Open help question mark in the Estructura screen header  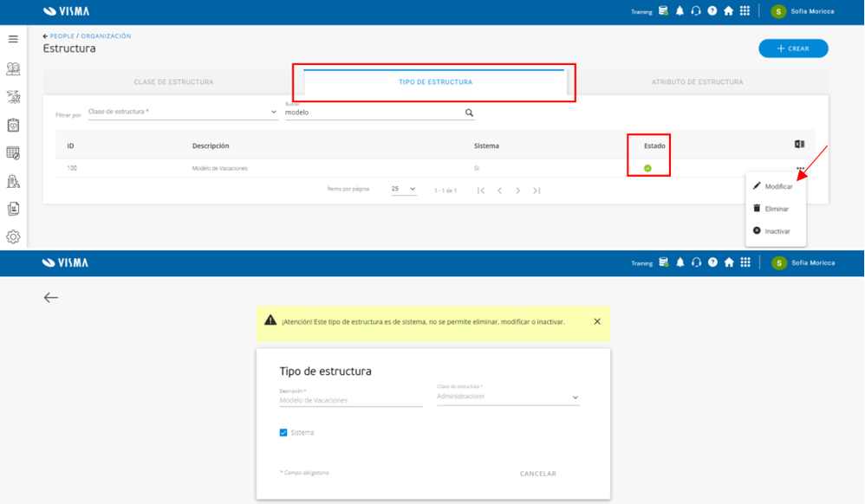tap(712, 11)
